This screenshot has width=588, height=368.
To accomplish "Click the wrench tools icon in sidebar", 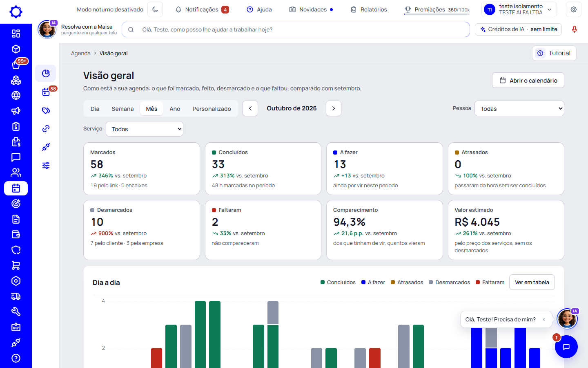I will 16,312.
